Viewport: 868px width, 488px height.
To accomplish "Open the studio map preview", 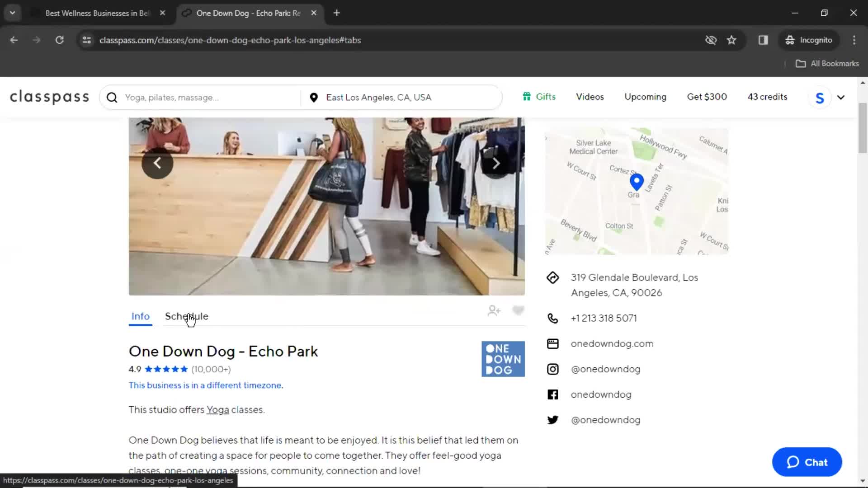I will coord(637,191).
